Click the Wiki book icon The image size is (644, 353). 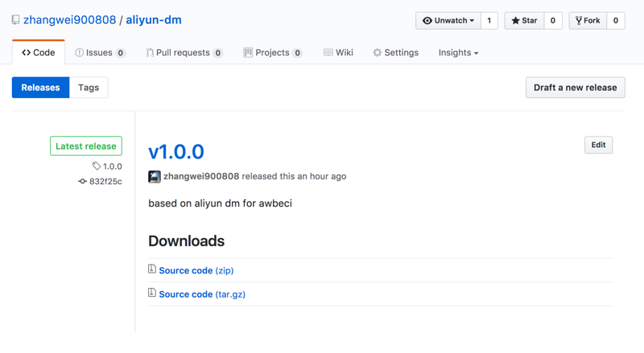click(x=328, y=52)
